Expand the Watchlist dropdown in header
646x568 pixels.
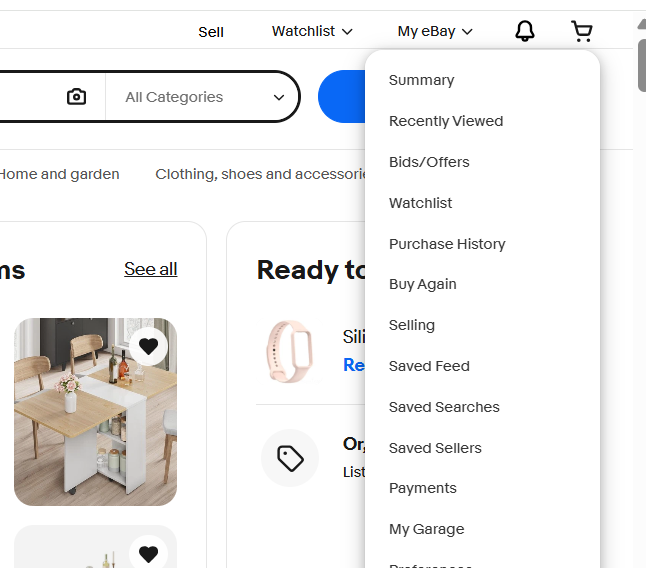coord(312,31)
